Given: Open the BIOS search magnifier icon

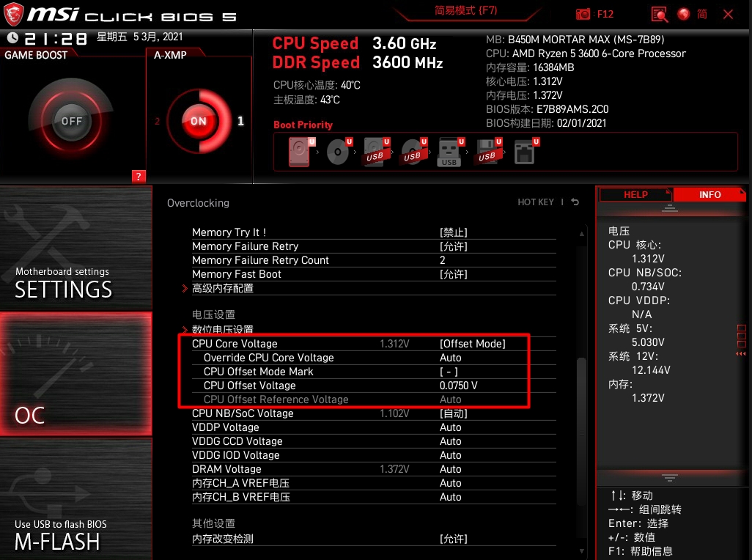Looking at the screenshot, I should 660,15.
